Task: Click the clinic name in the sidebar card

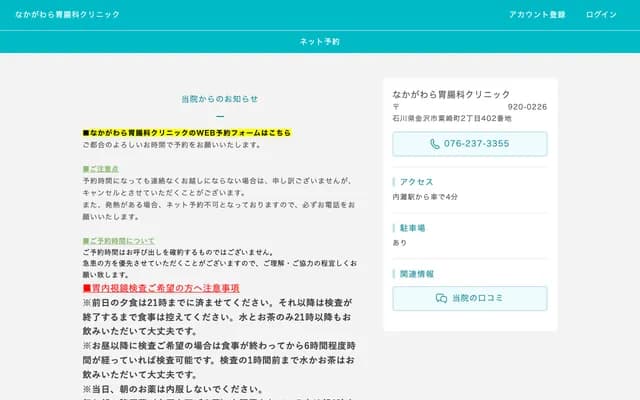Action: coord(452,93)
